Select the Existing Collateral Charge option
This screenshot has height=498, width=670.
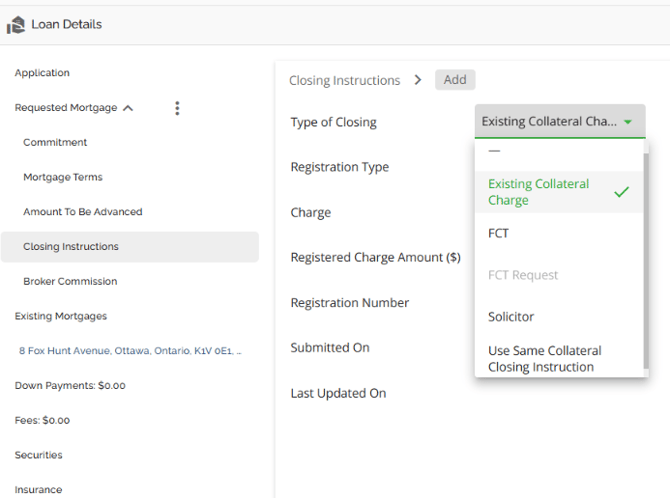tap(540, 192)
